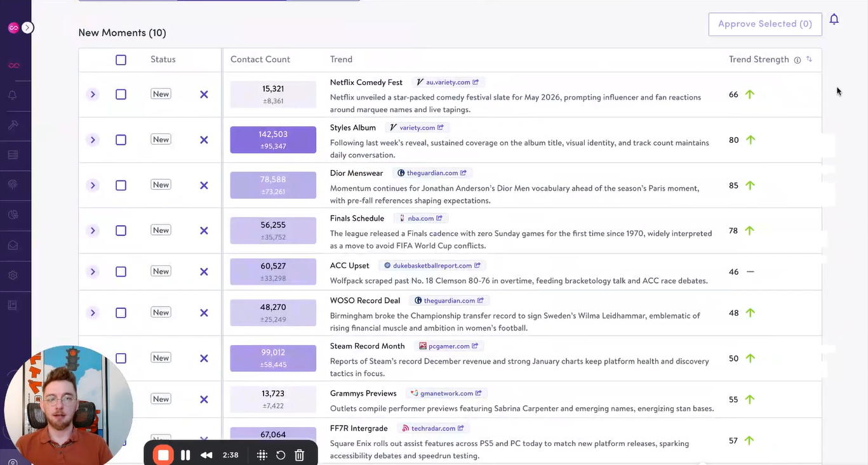
Task: Expand the left sidebar with the arrow button
Action: [x=27, y=27]
